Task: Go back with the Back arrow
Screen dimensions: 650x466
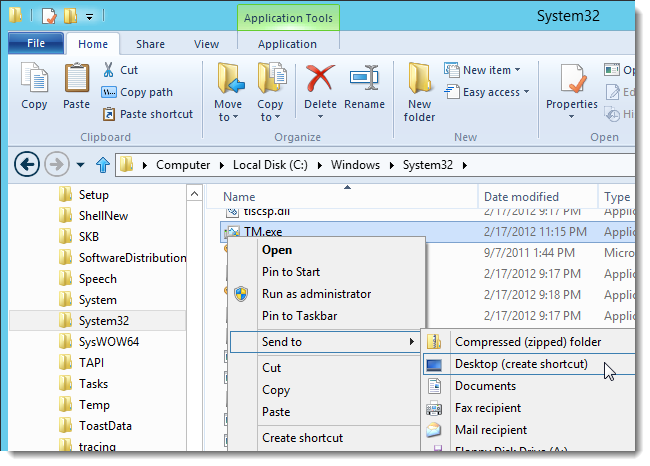Action: pos(27,165)
